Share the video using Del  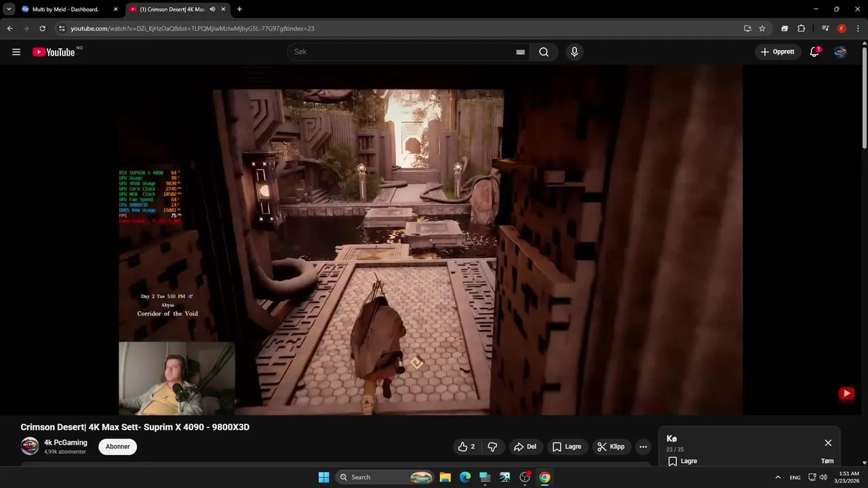(x=525, y=447)
